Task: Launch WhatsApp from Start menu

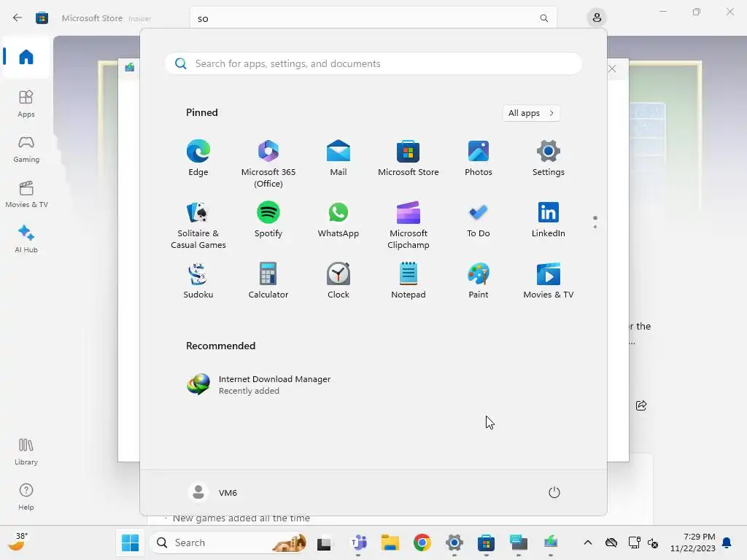Action: coord(338,219)
